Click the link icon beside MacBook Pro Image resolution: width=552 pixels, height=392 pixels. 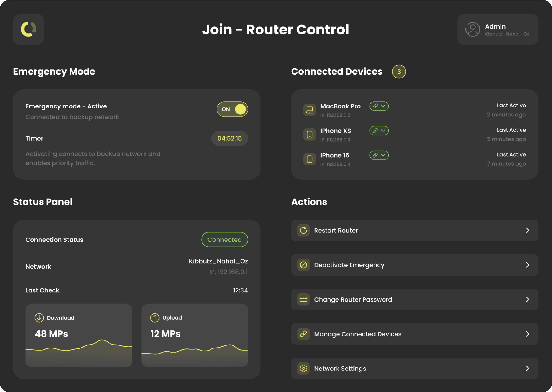pyautogui.click(x=375, y=106)
